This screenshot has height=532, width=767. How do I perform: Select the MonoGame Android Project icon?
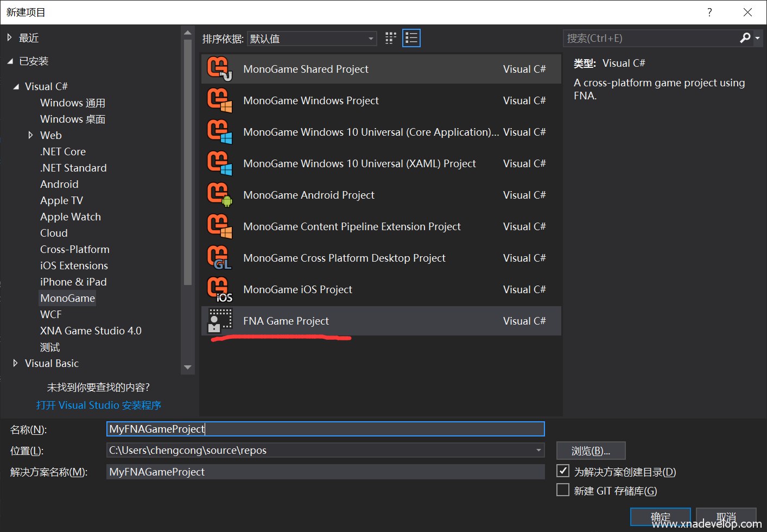(x=219, y=195)
